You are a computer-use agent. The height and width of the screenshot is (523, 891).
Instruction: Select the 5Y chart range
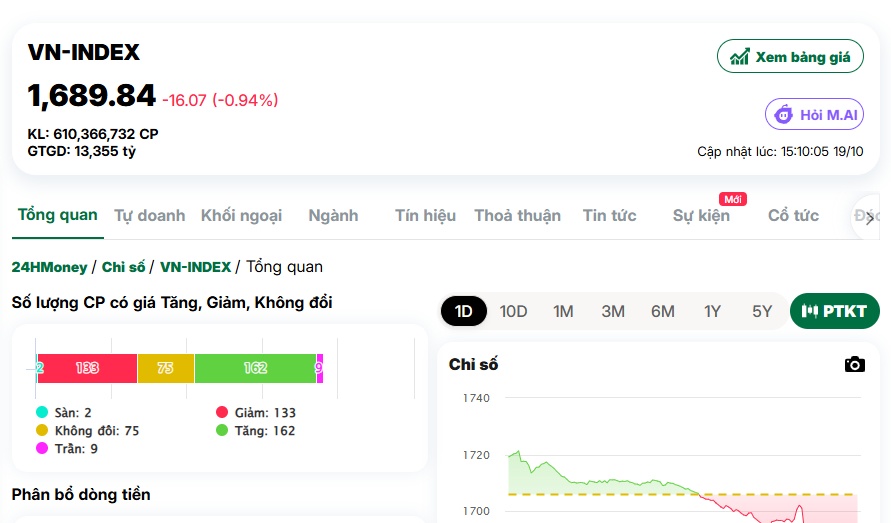762,312
